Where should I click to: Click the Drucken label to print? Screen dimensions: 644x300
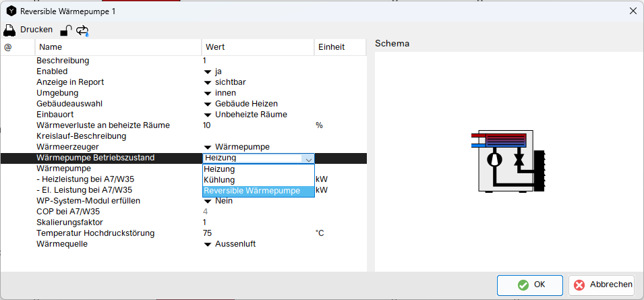click(36, 30)
